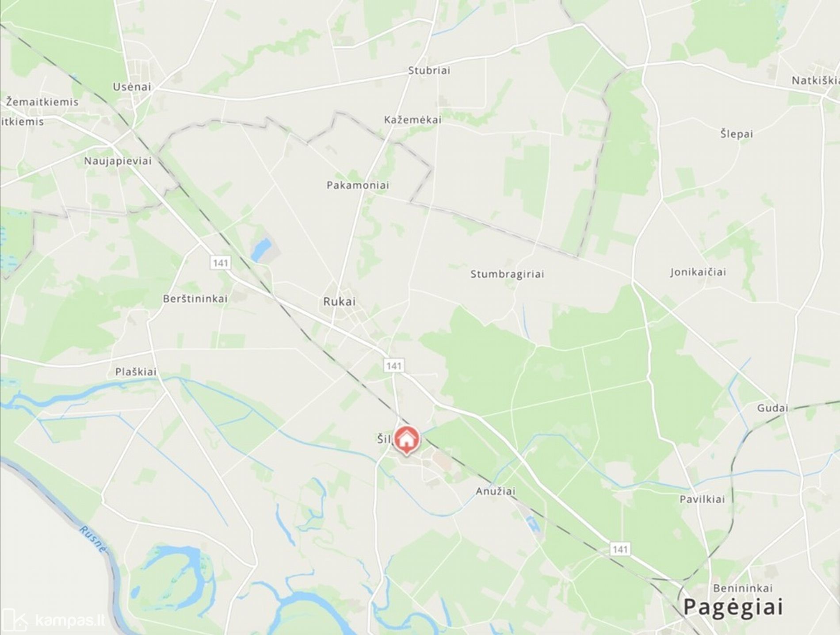840x635 pixels.
Task: Click the Plaškiai village label
Action: (x=136, y=372)
